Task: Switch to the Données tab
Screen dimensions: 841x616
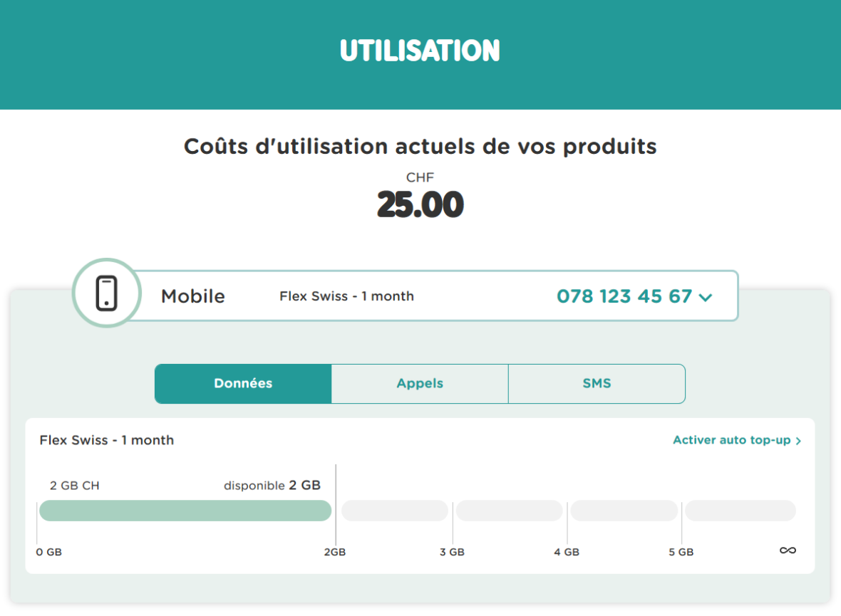Action: pos(243,384)
